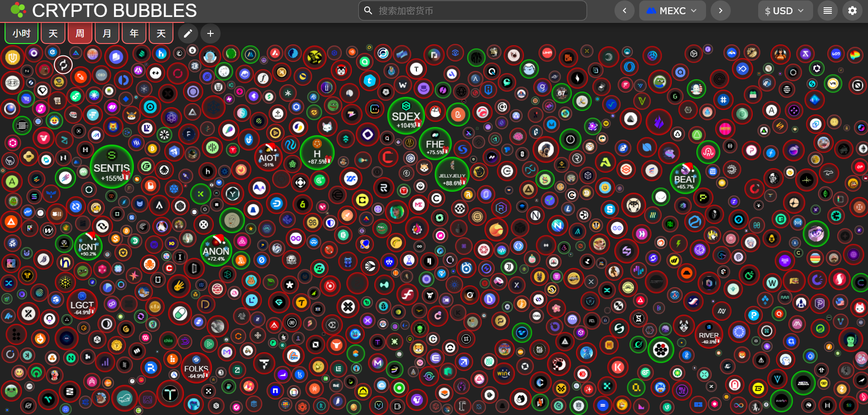The height and width of the screenshot is (415, 868).
Task: Select the 月 timeframe tab
Action: click(107, 33)
